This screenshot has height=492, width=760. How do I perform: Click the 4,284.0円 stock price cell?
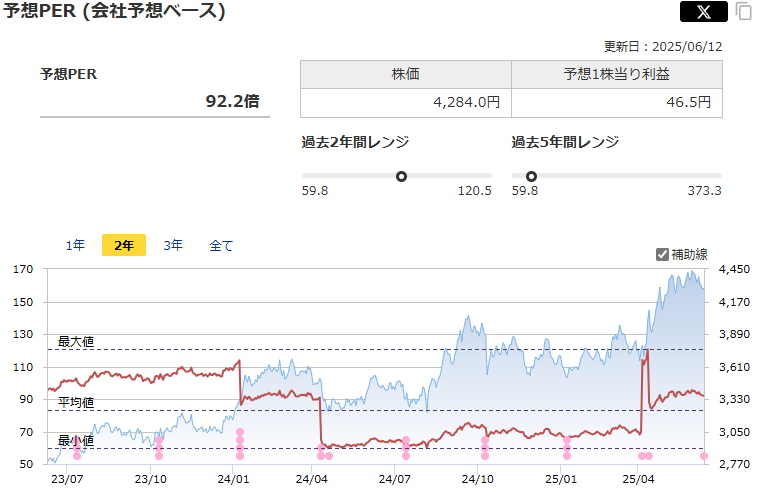click(x=405, y=102)
